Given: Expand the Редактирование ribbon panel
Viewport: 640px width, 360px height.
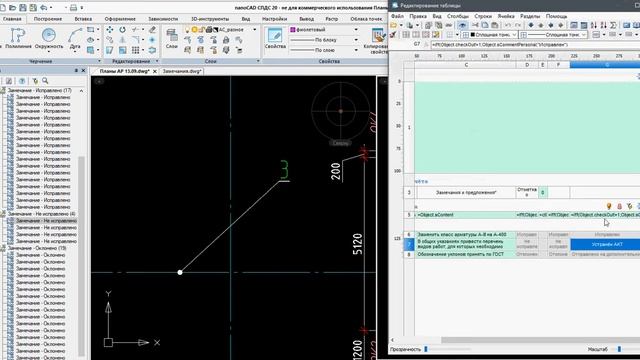Looking at the screenshot, I should (157, 61).
